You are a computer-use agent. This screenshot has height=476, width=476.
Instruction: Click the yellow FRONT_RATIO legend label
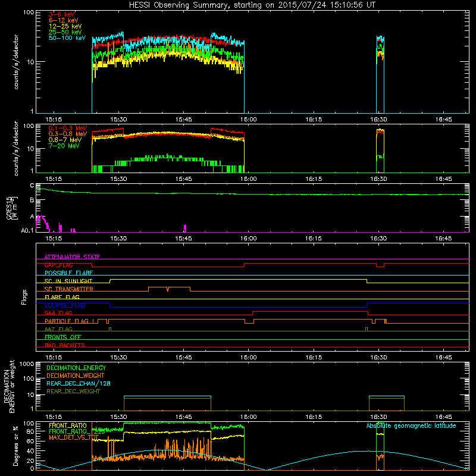click(68, 425)
